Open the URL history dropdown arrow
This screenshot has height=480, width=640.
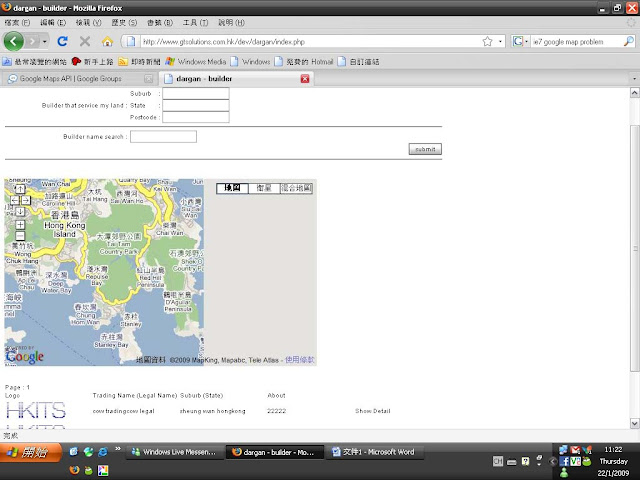click(499, 42)
